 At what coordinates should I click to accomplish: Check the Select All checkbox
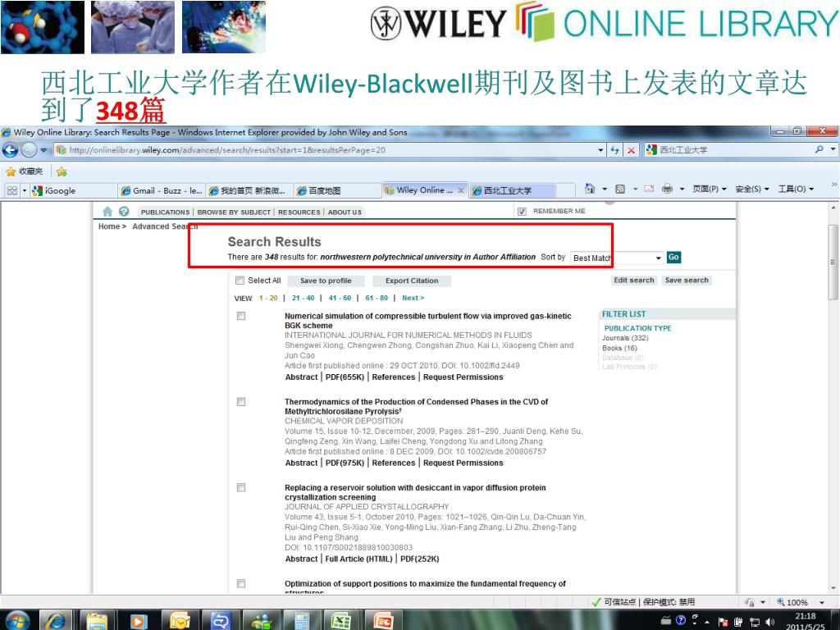click(x=240, y=281)
